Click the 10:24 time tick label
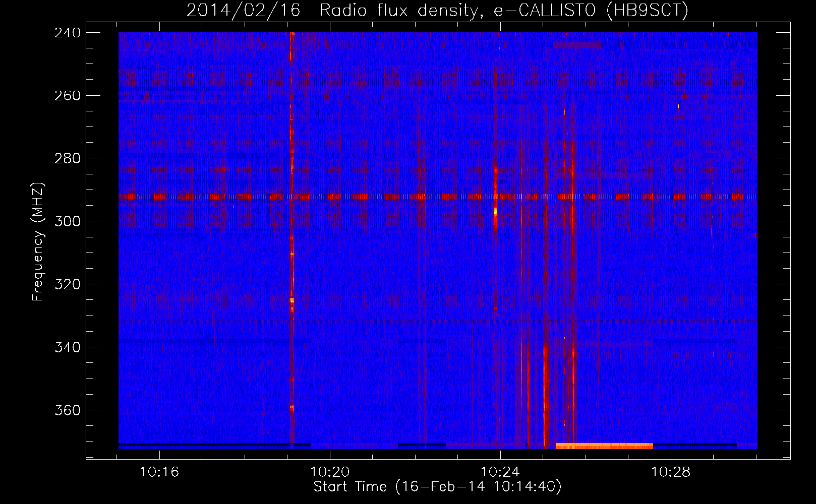The width and height of the screenshot is (816, 504). pos(500,472)
